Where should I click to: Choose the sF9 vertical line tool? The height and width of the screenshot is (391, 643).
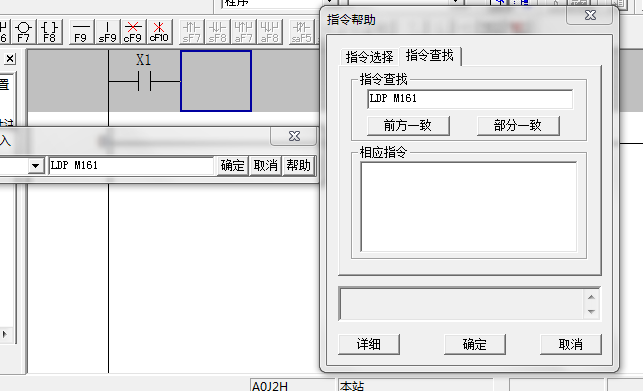pyautogui.click(x=107, y=32)
